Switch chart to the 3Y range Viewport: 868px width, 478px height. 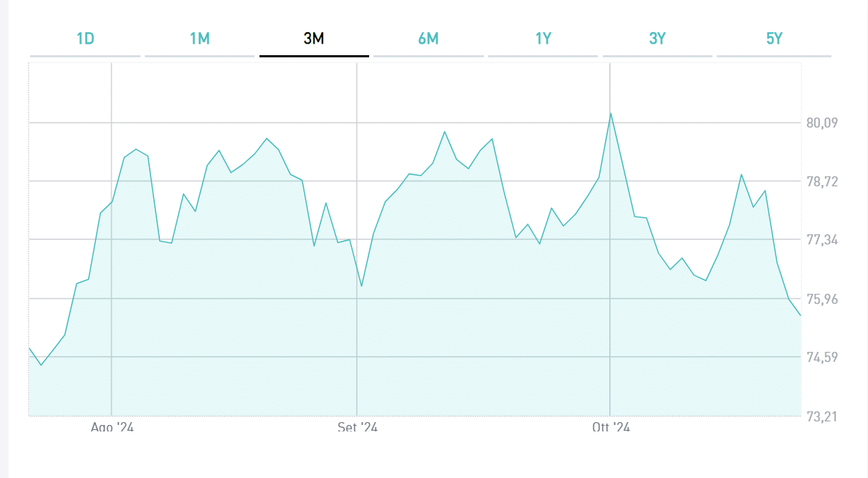pos(657,39)
